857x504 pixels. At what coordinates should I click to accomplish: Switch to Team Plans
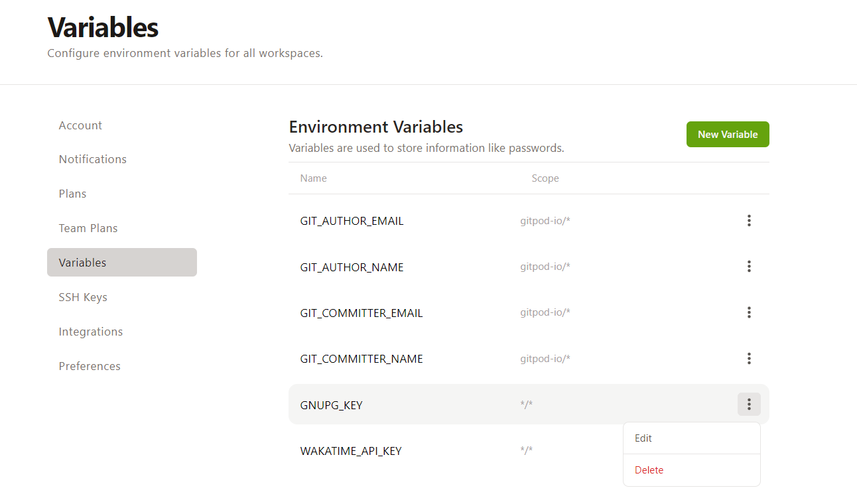(88, 227)
